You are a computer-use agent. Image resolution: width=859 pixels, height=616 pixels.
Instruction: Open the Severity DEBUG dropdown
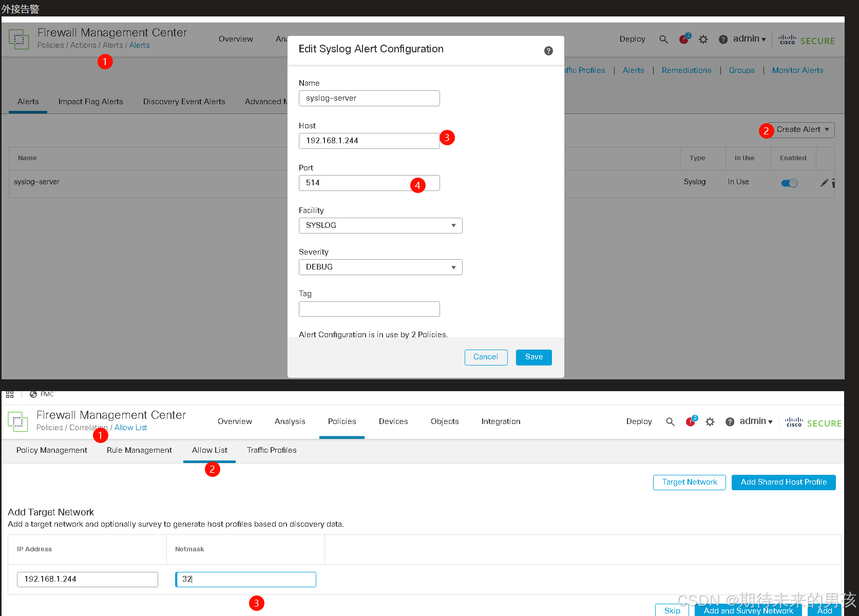380,267
